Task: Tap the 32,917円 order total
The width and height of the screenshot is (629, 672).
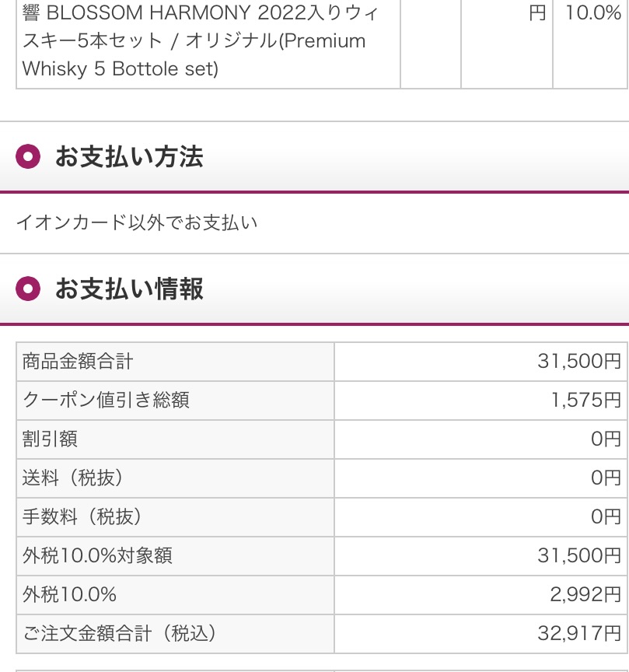Action: click(579, 634)
